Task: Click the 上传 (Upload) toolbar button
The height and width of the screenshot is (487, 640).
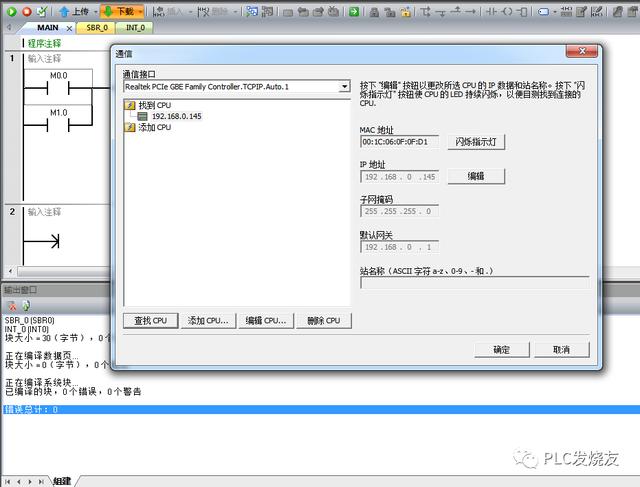Action: 72,10
